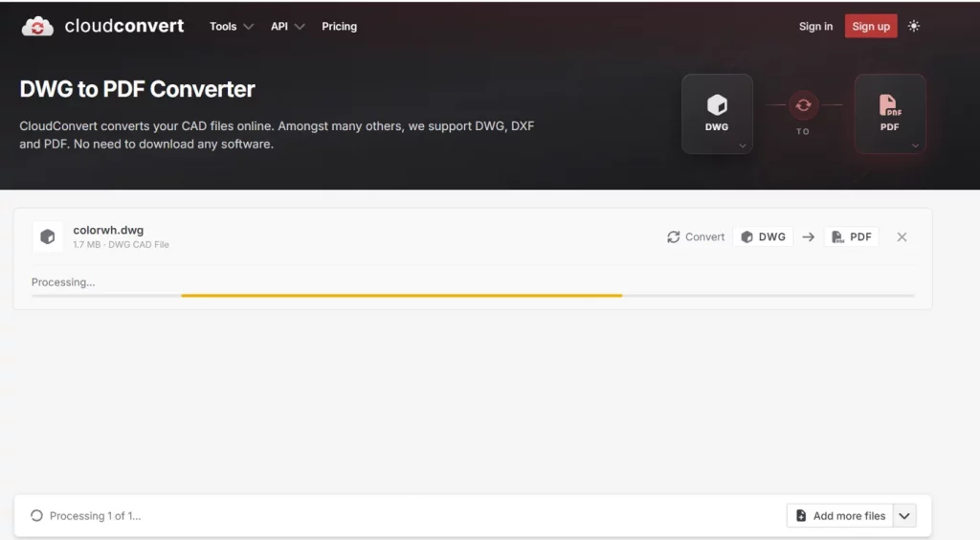Screen dimensions: 980x540
Task: Click the spinning loader icon at bottom
Action: pos(37,516)
